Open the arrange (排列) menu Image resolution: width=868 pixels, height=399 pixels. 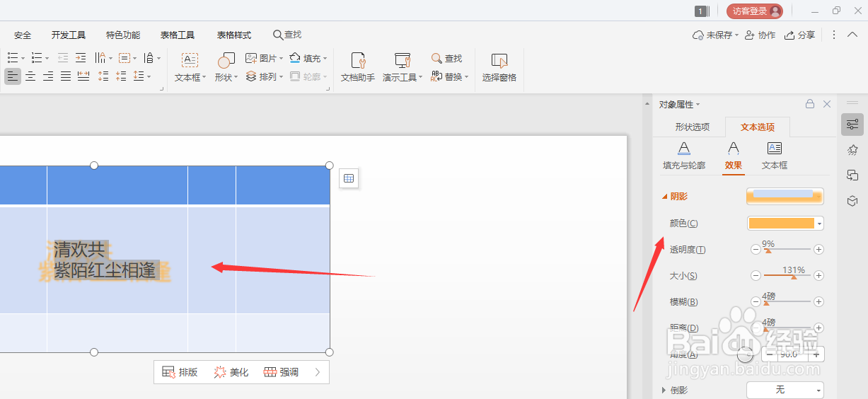point(264,76)
